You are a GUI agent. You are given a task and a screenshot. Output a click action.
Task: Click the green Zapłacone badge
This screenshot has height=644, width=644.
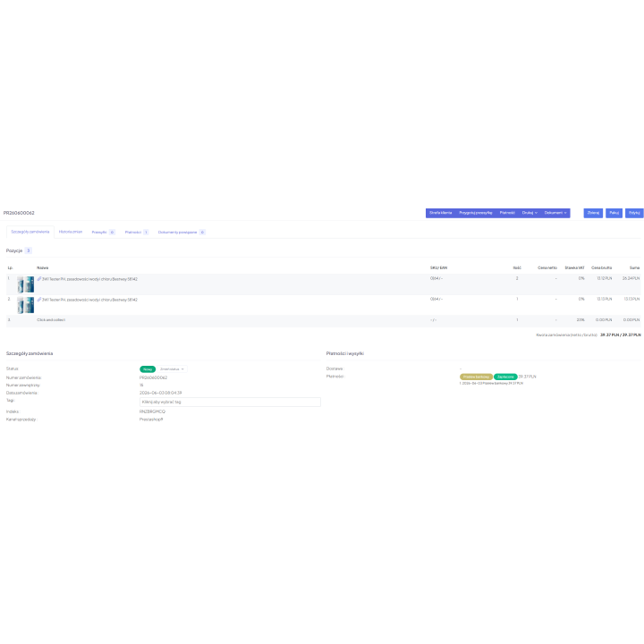pyautogui.click(x=505, y=377)
